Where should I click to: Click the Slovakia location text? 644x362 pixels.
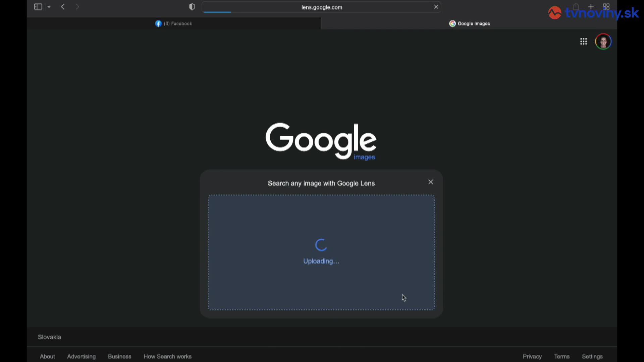(49, 337)
